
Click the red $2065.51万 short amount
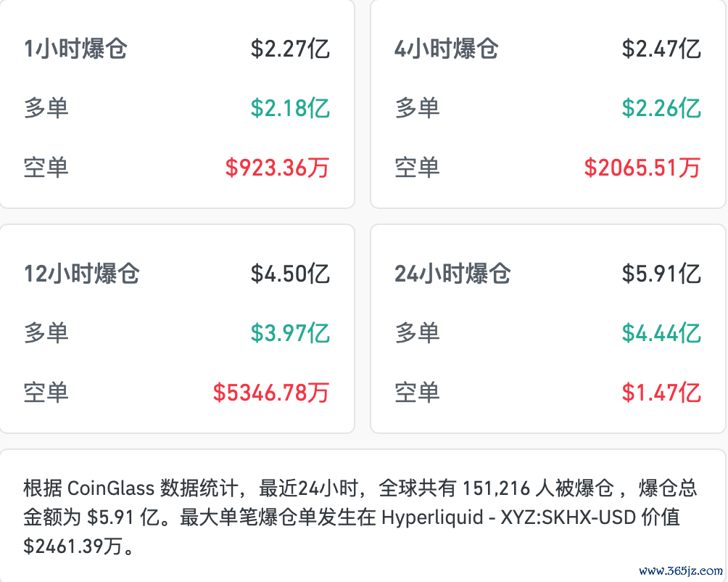click(642, 168)
